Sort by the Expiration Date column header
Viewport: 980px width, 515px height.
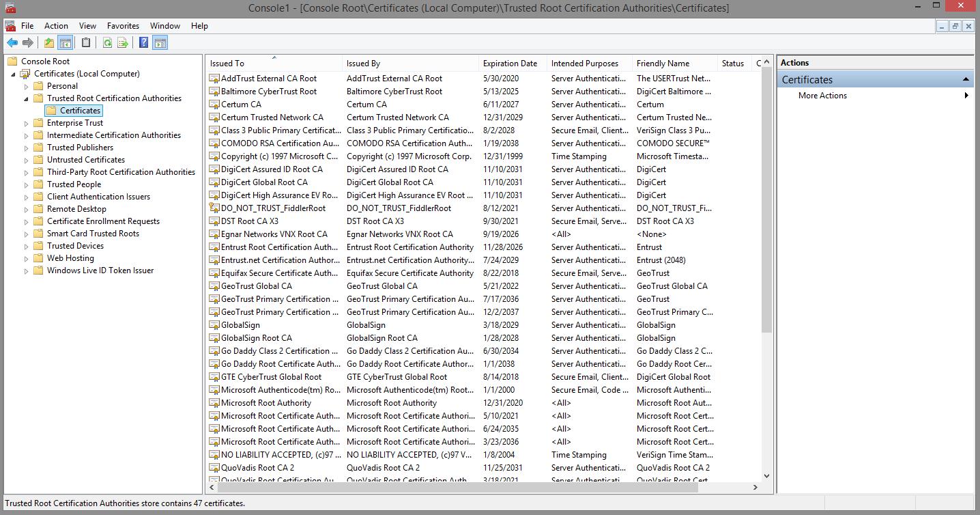[x=510, y=63]
